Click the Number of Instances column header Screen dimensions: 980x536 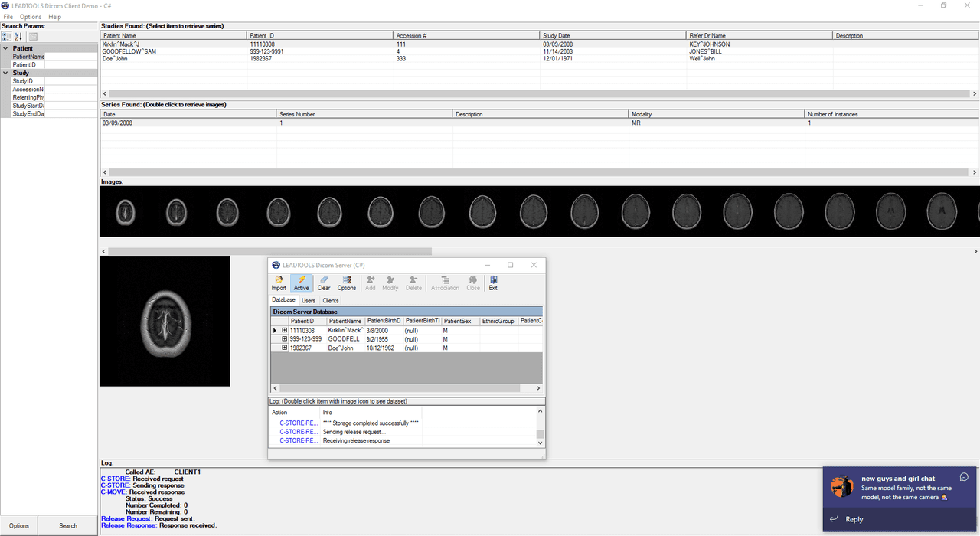click(x=892, y=114)
